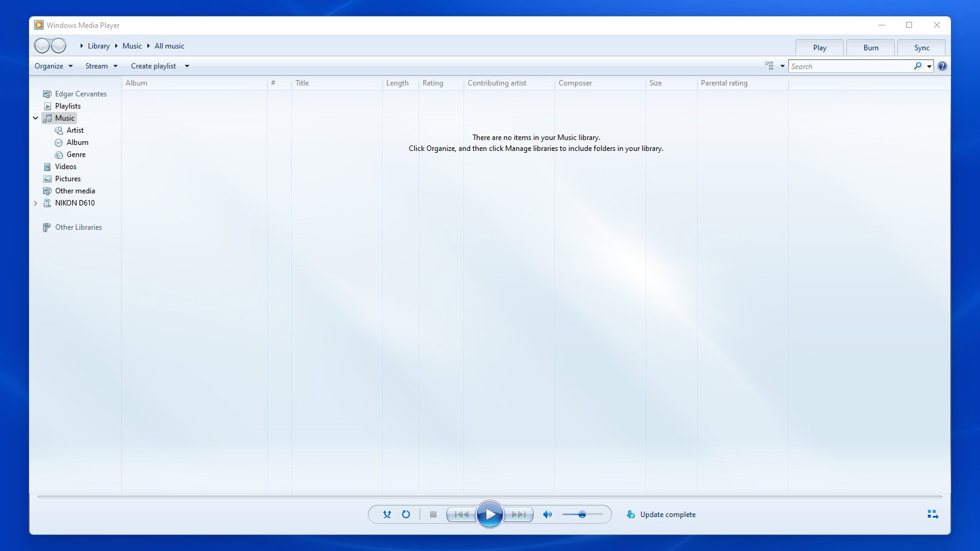This screenshot has height=551, width=980.
Task: Mute the volume speaker
Action: click(x=547, y=515)
